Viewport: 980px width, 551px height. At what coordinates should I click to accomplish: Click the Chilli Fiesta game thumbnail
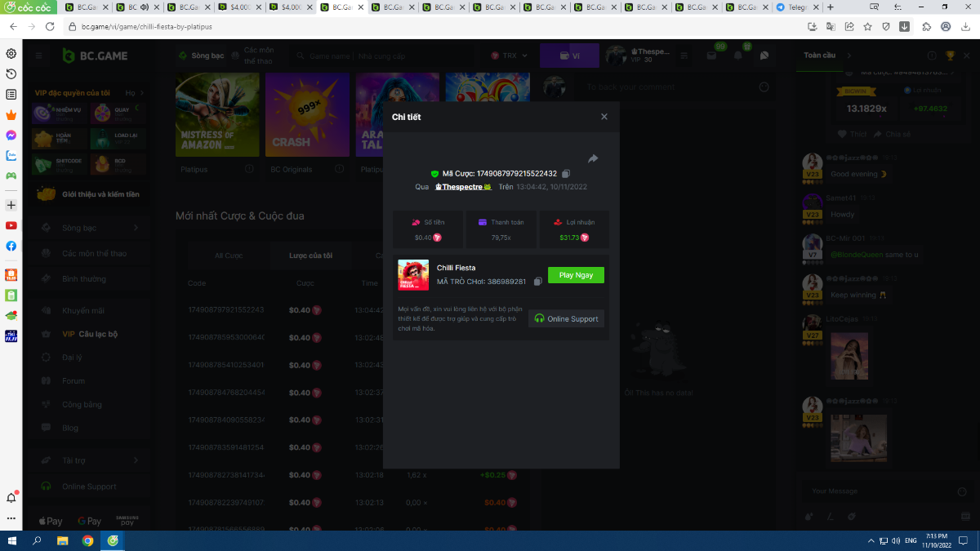(x=413, y=275)
